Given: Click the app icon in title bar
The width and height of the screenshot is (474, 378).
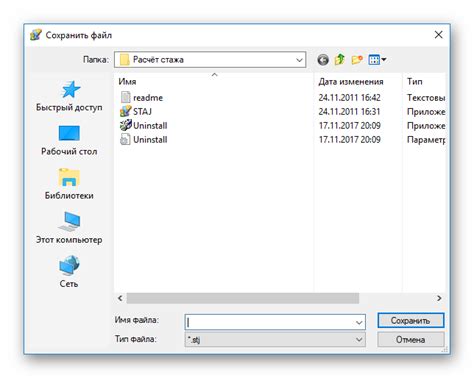Looking at the screenshot, I should [x=36, y=35].
